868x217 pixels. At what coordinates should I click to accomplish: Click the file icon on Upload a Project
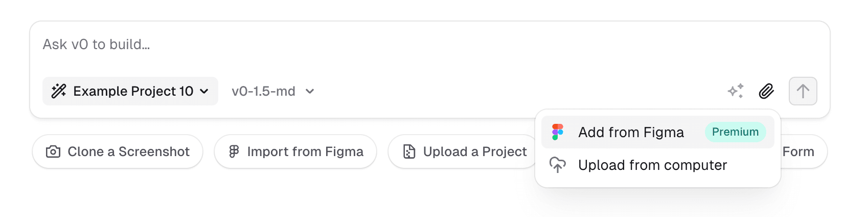409,151
